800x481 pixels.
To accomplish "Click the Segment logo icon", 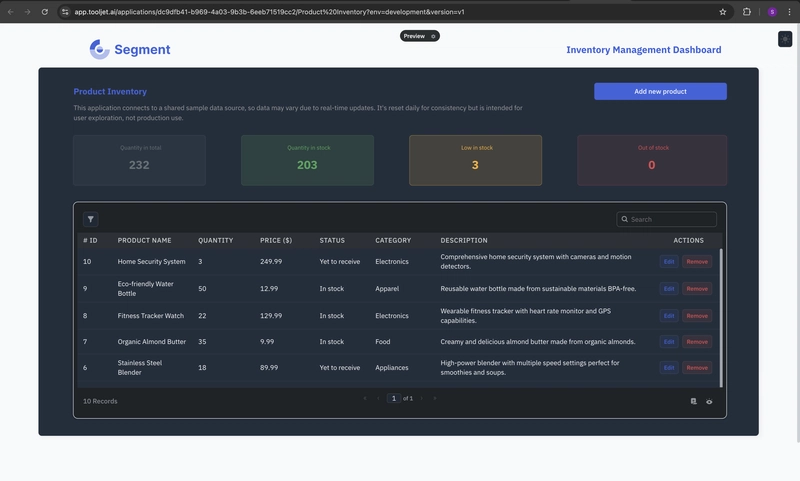I will click(99, 49).
